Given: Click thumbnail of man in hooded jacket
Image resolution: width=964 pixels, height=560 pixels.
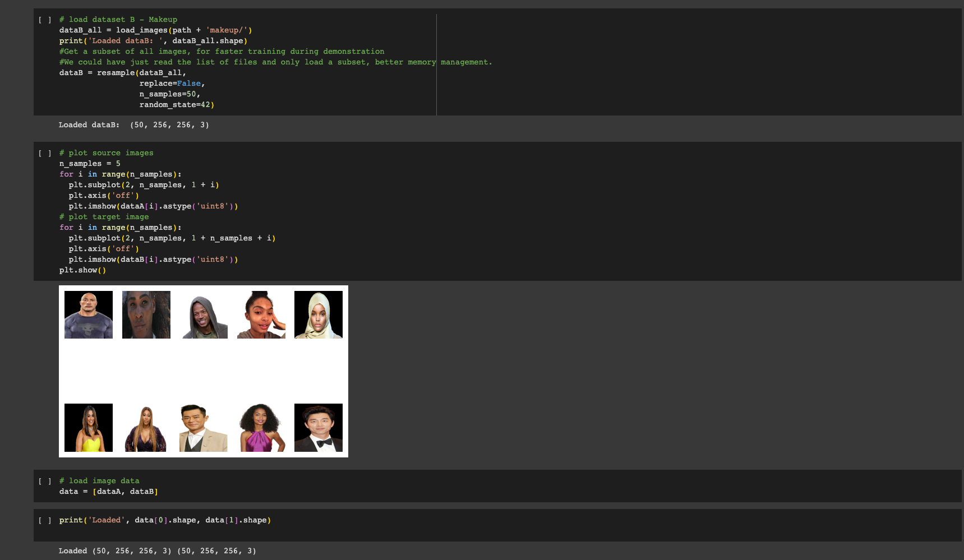Looking at the screenshot, I should [204, 314].
